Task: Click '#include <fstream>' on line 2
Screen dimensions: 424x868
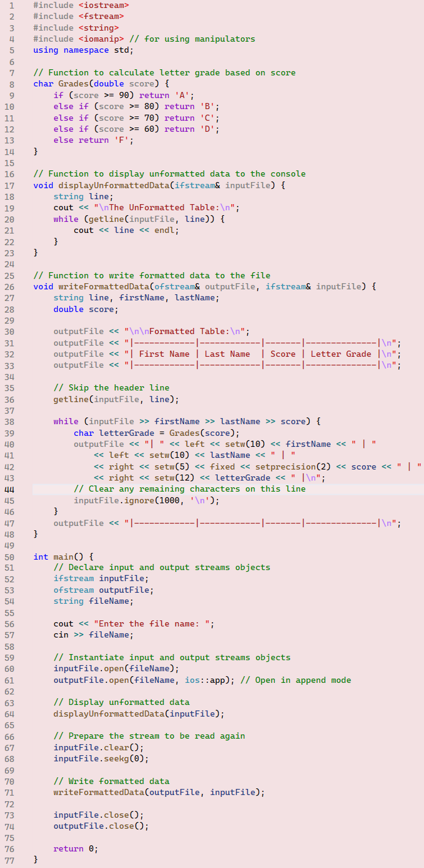Action: tap(79, 17)
